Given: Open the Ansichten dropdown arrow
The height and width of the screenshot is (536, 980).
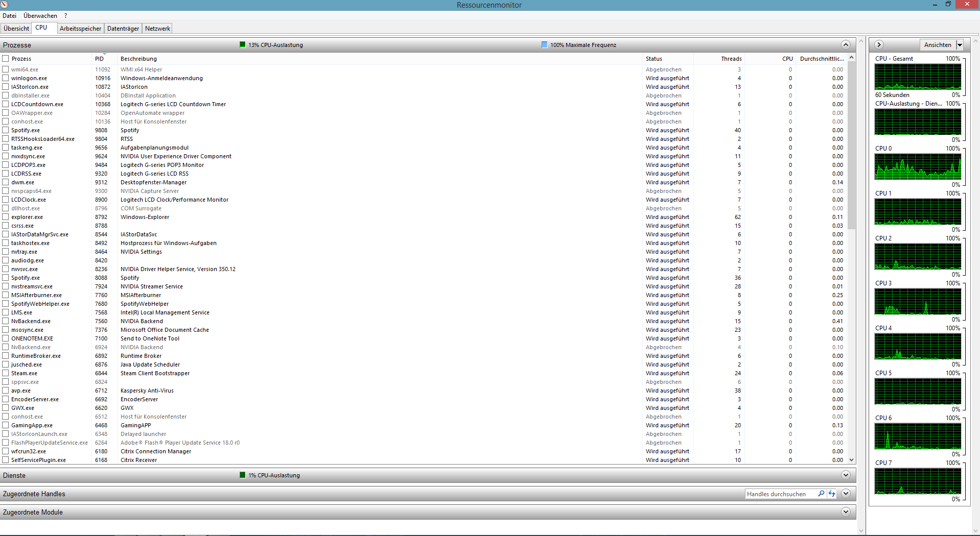Looking at the screenshot, I should point(960,45).
